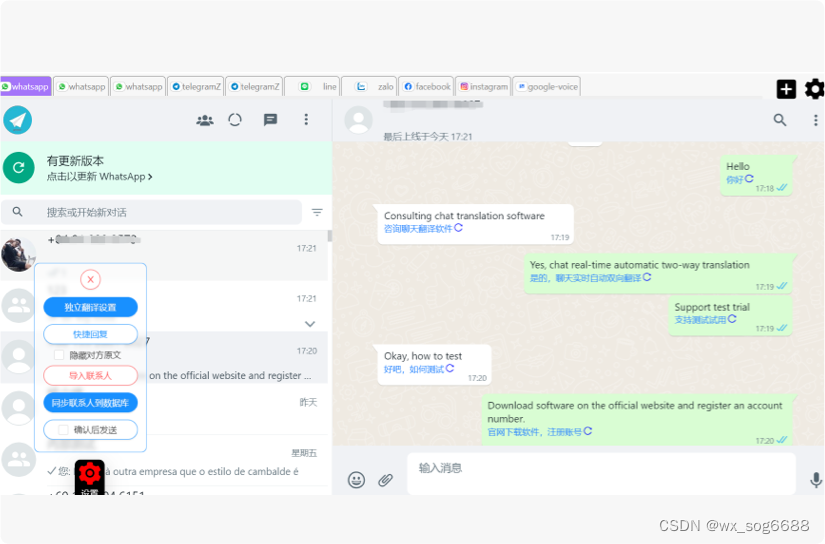Switch to the first purple whatsapp tab
This screenshot has width=825, height=544.
(x=25, y=87)
